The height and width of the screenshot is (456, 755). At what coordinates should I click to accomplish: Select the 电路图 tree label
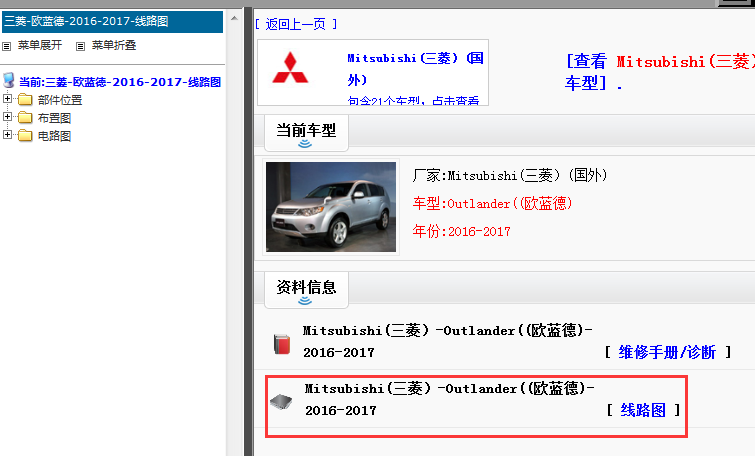(54, 136)
